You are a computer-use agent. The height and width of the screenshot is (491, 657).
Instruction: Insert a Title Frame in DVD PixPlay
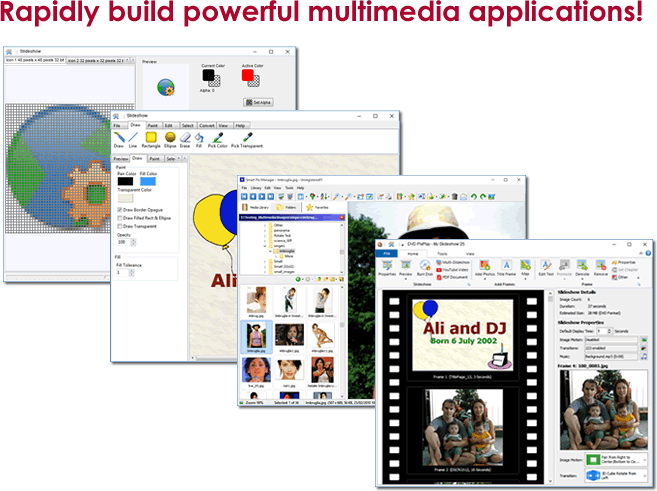click(x=506, y=268)
